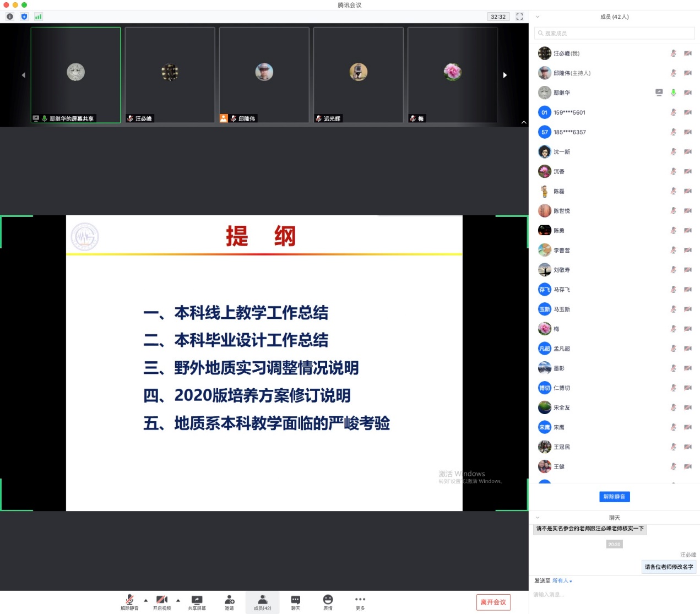Show next participants with right arrow
This screenshot has width=700, height=614.
coord(505,75)
